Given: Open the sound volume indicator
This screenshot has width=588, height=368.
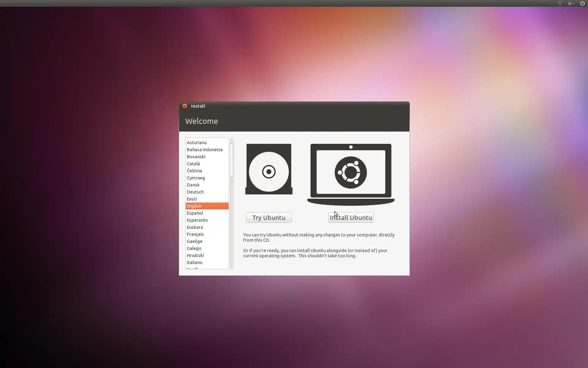Looking at the screenshot, I should tap(571, 3).
